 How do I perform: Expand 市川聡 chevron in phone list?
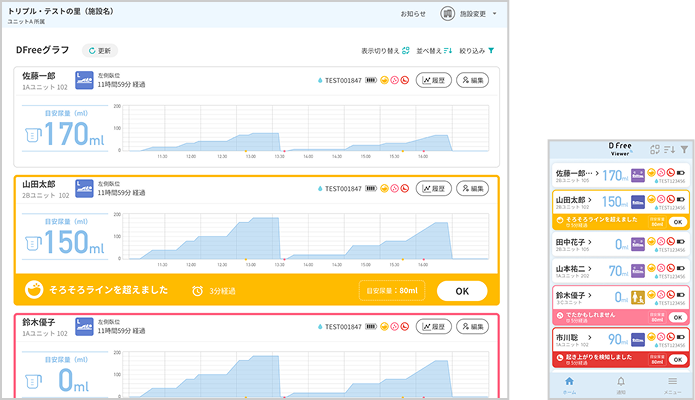click(x=590, y=337)
